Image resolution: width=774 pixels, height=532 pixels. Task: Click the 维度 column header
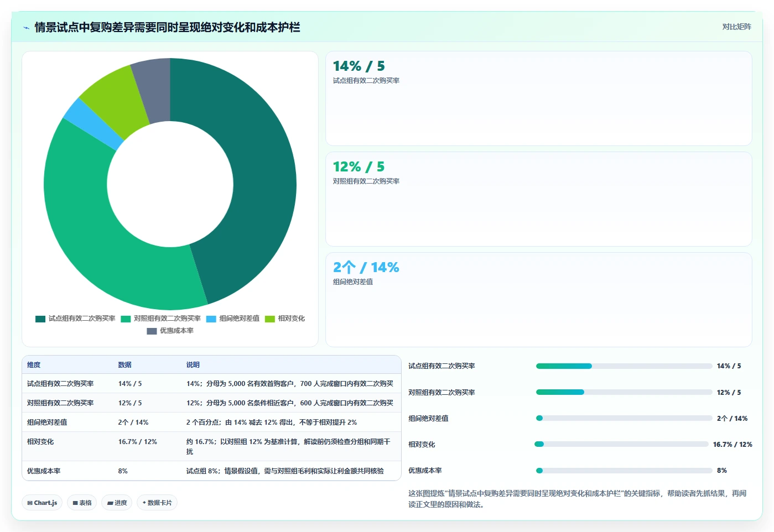[34, 365]
